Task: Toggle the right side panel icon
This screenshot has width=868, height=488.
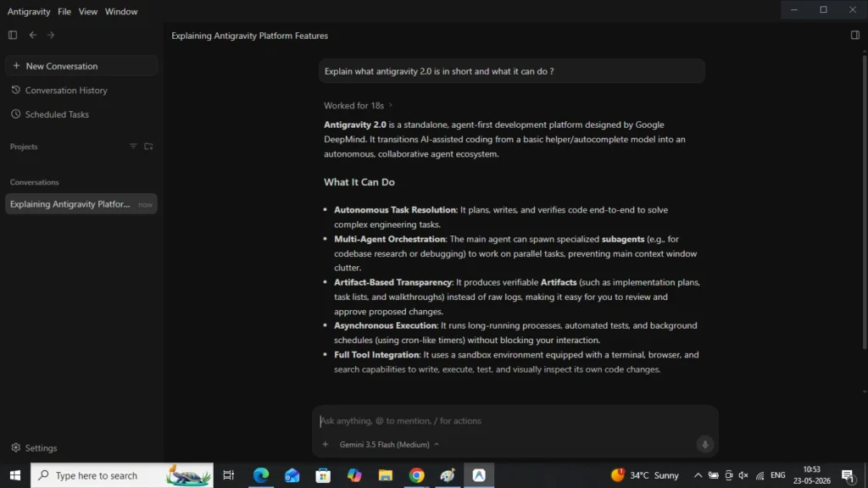Action: (855, 36)
